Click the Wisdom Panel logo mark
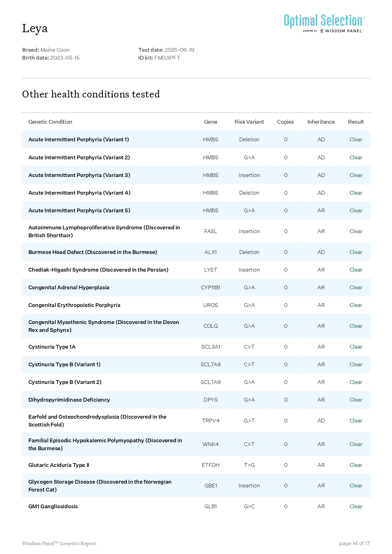 [322, 31]
